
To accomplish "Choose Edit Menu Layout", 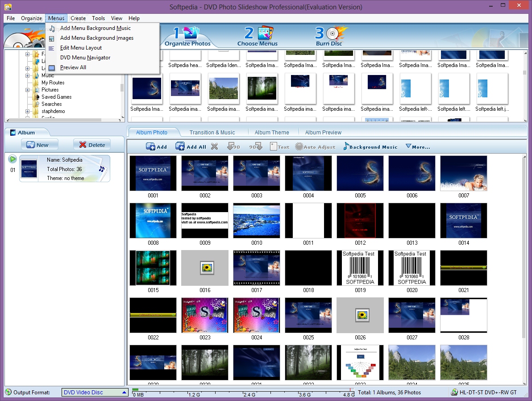I will coord(102,48).
